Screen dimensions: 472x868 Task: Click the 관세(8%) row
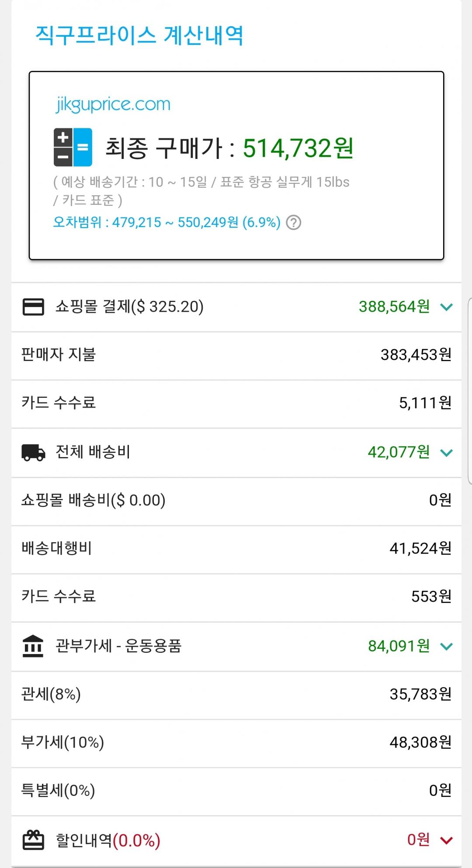[236, 695]
